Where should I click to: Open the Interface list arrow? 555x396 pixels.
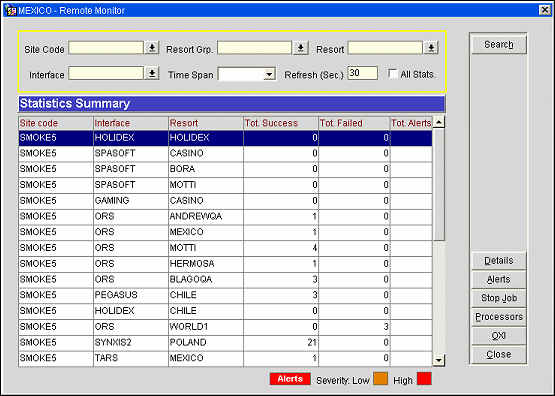pyautogui.click(x=152, y=73)
